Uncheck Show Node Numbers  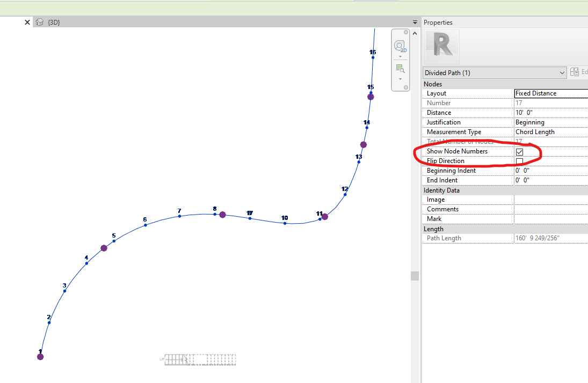(x=519, y=151)
